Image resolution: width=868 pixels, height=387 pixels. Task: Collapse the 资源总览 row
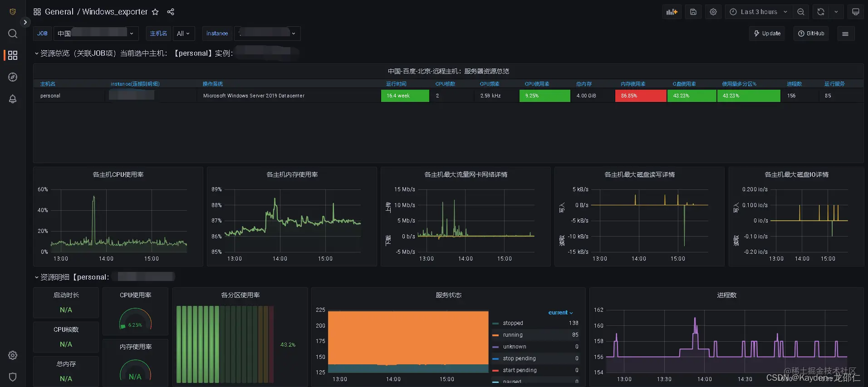point(36,53)
